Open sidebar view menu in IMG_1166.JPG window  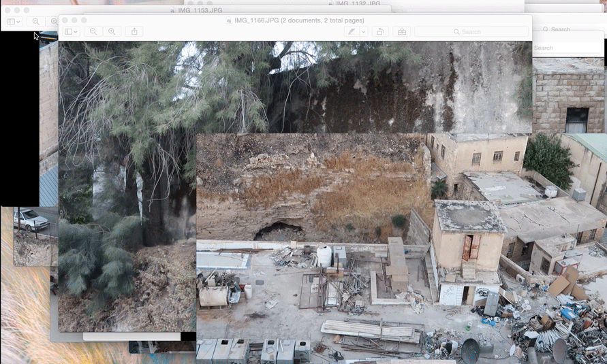71,32
